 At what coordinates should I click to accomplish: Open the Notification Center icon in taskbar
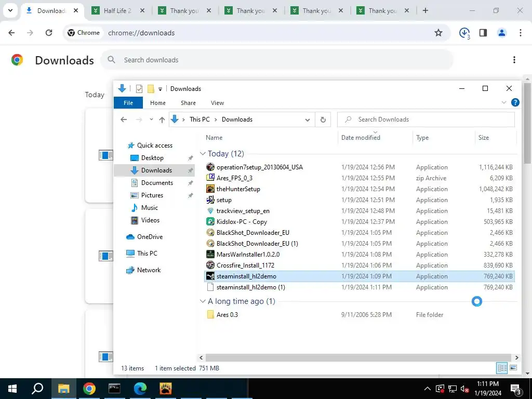pos(516,389)
